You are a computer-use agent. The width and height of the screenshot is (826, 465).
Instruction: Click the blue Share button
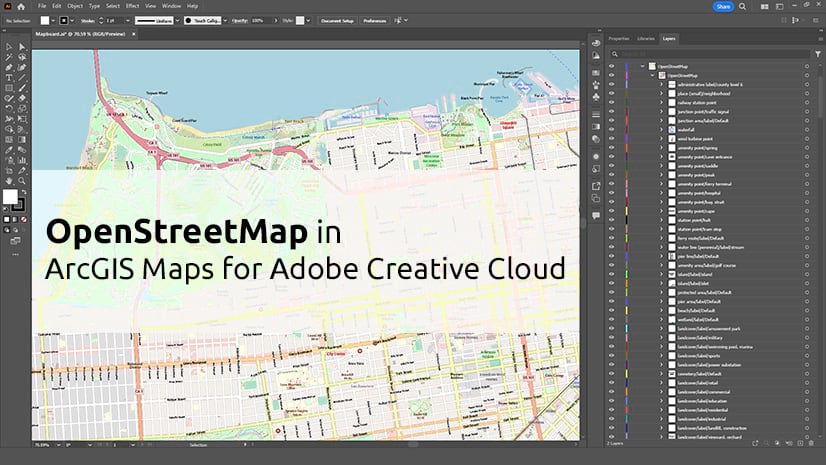(x=724, y=6)
